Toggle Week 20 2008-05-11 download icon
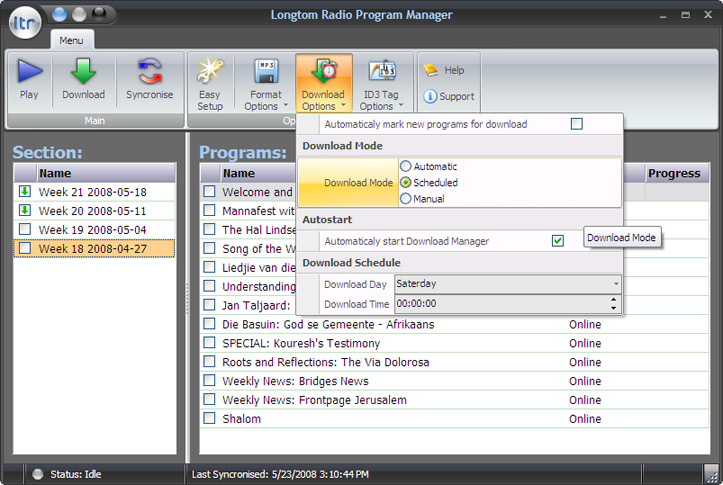 tap(25, 210)
